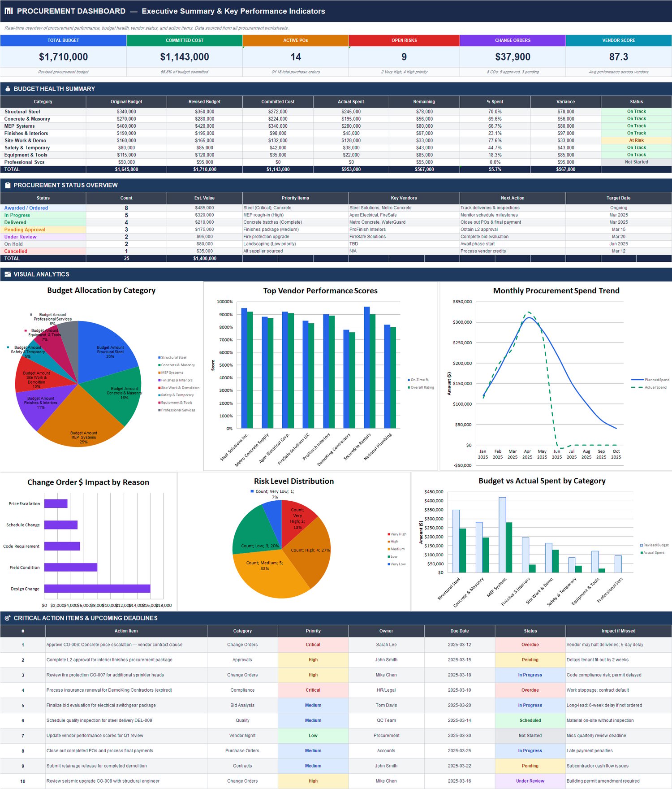Click the Visual Analytics chart icon
Image resolution: width=672 pixels, height=789 pixels.
pos(8,274)
